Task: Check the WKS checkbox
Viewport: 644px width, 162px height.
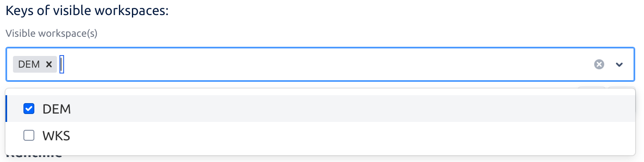Action: pos(29,135)
